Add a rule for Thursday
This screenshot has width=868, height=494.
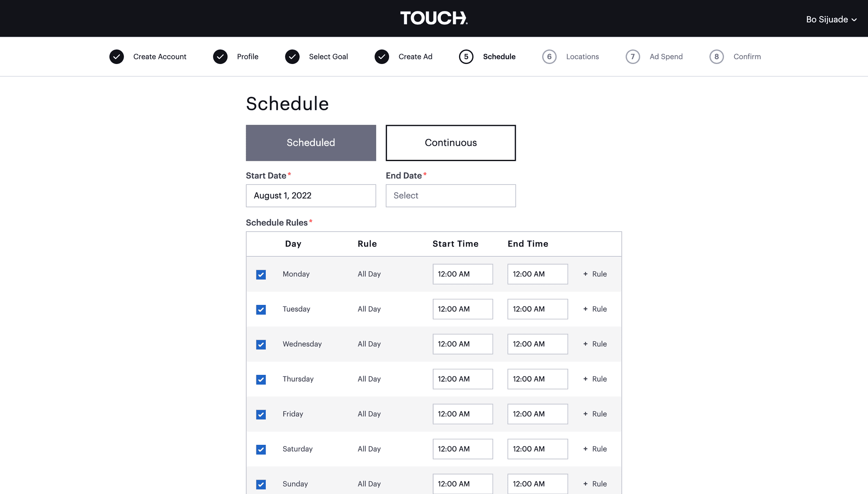595,379
